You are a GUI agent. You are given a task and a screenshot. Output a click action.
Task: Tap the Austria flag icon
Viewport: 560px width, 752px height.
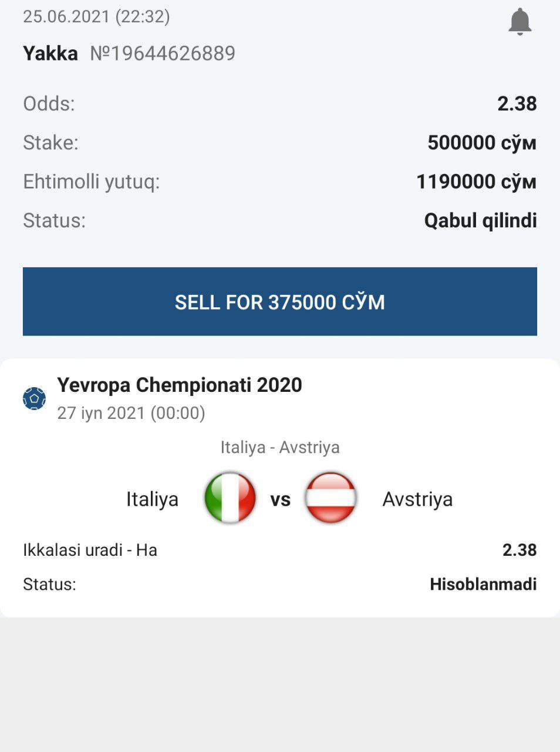[x=330, y=498]
